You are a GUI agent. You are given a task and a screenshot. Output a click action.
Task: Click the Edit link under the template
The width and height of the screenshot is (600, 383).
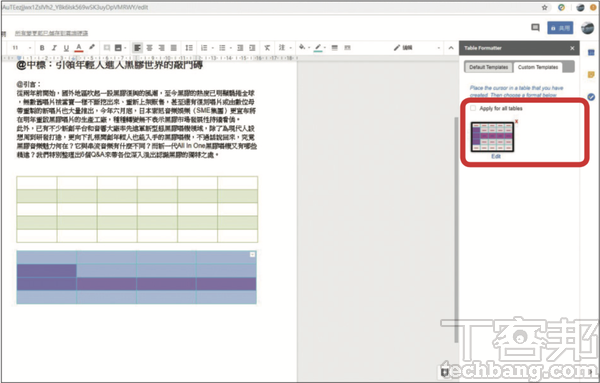(x=496, y=156)
